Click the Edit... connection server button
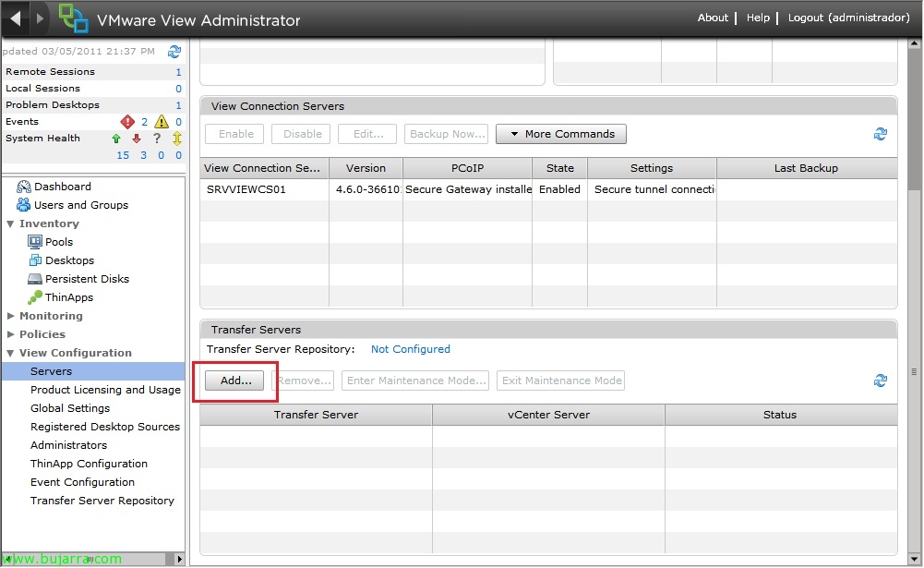Image resolution: width=924 pixels, height=568 pixels. 367,135
